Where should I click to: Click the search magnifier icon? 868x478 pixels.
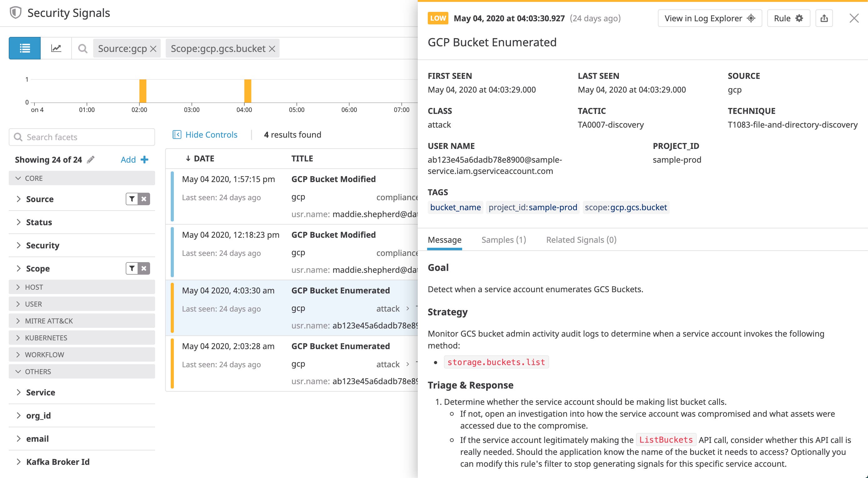[82, 48]
